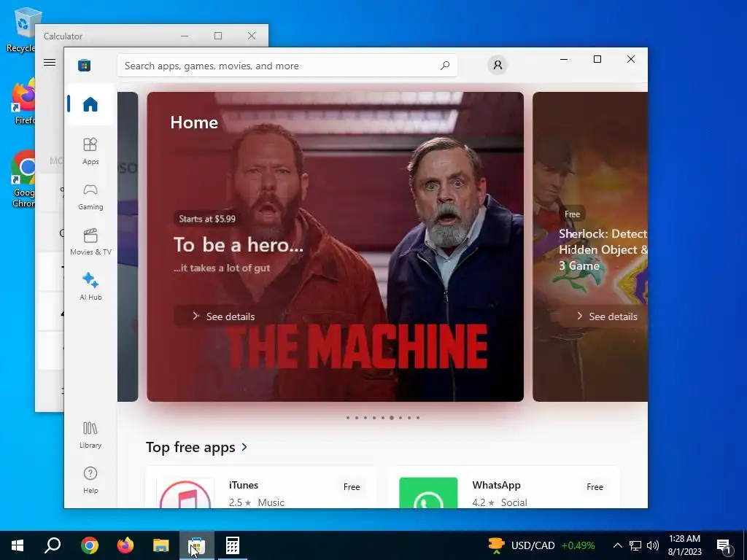
Task: Switch to Calculator from the taskbar
Action: point(233,545)
